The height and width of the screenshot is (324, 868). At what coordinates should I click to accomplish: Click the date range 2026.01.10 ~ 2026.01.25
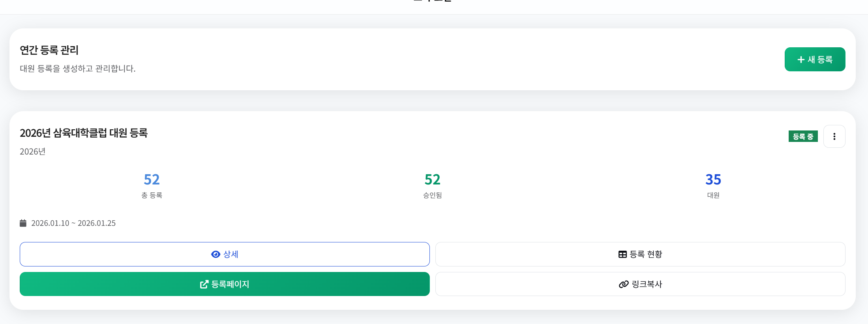(x=73, y=223)
